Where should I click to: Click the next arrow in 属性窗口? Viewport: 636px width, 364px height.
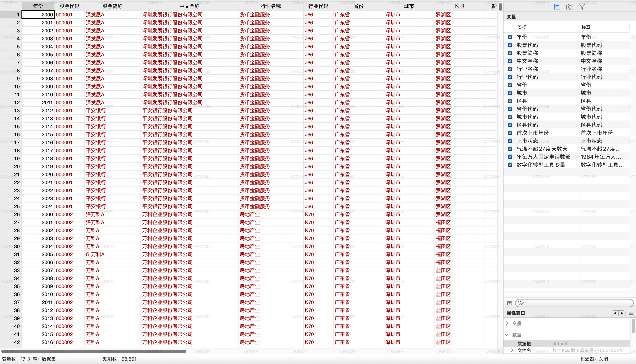point(622,313)
